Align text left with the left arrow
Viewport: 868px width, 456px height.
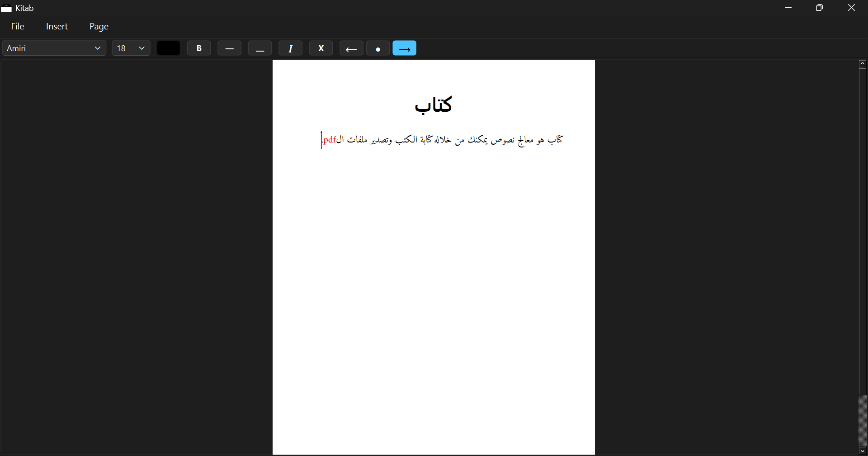[352, 48]
